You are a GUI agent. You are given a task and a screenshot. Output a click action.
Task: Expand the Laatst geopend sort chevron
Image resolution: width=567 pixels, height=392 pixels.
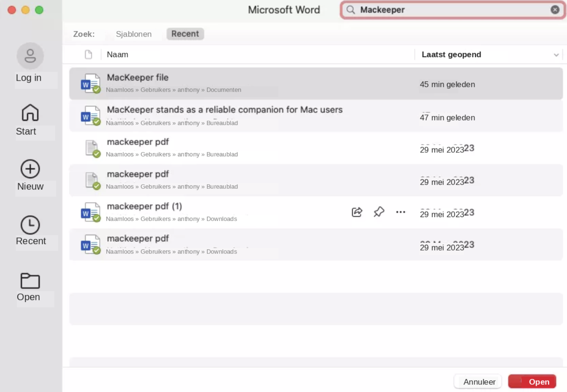[556, 55]
